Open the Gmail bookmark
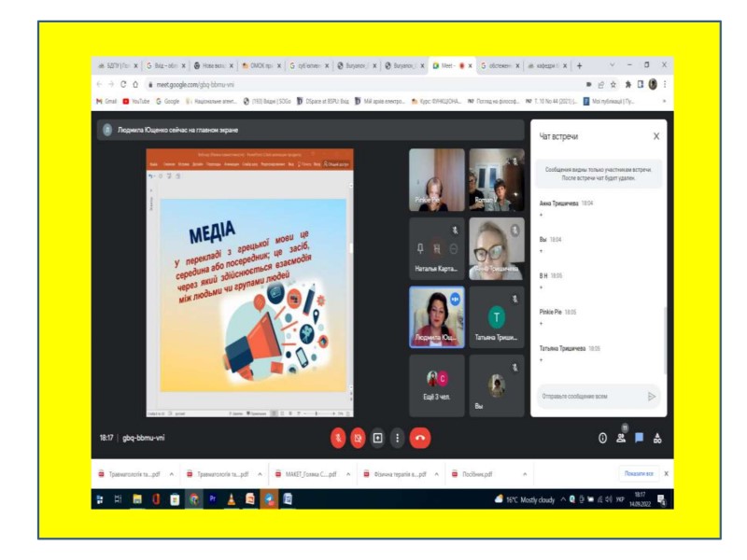The height and width of the screenshot is (560, 747). tap(106, 101)
